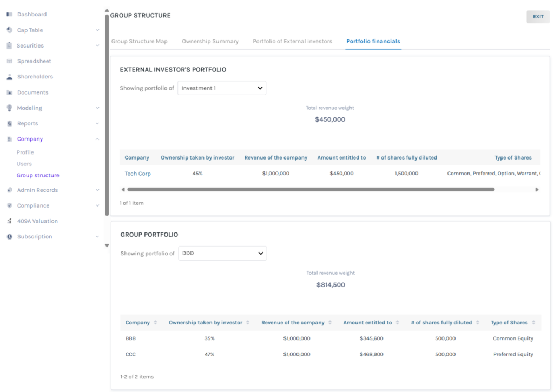The width and height of the screenshot is (554, 392).
Task: Click the EXIT button
Action: coord(537,17)
